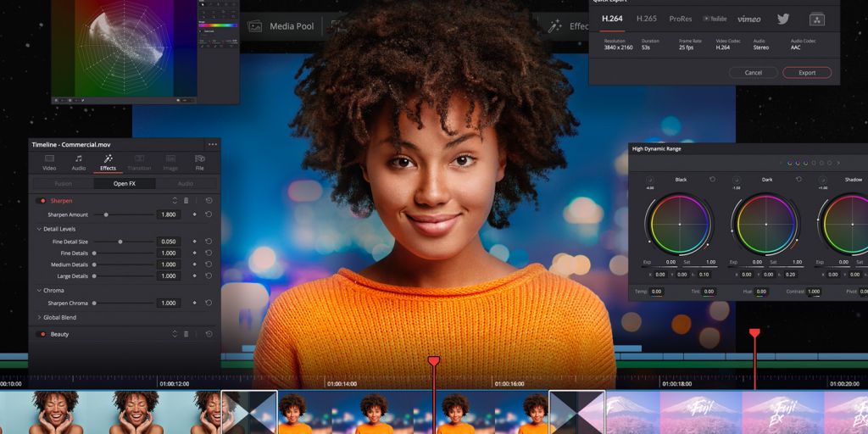Viewport: 868px width, 434px height.
Task: Click the Sharpen Amount value field 1.800
Action: click(x=169, y=214)
